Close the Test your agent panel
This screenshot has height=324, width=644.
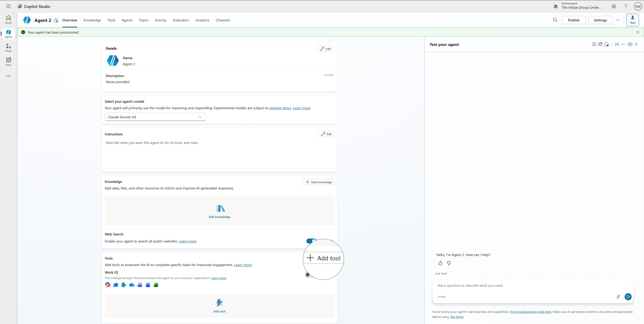tap(636, 44)
